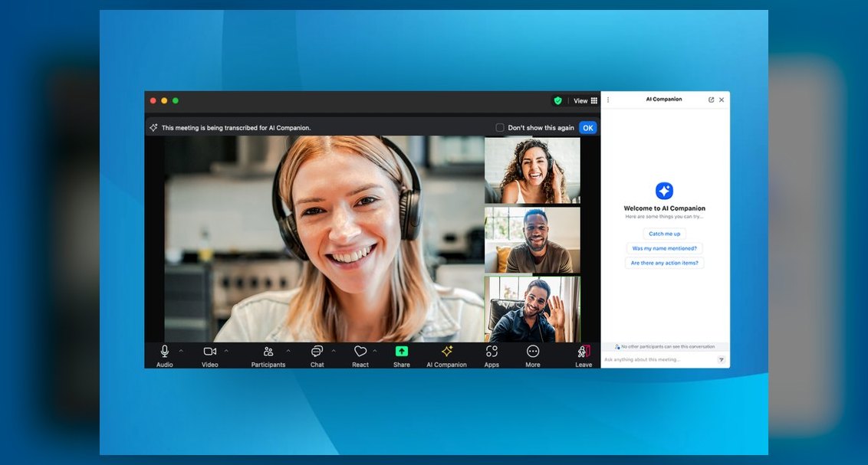Screen dimensions: 868x465
Task: Pop out the AI Companion panel
Action: 711,100
